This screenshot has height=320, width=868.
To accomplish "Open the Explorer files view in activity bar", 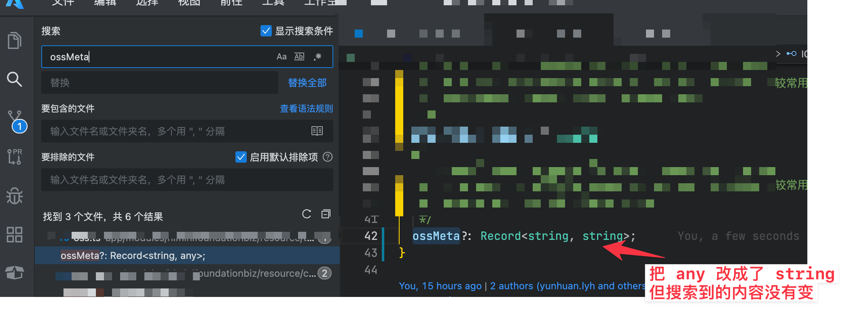I will [x=15, y=40].
